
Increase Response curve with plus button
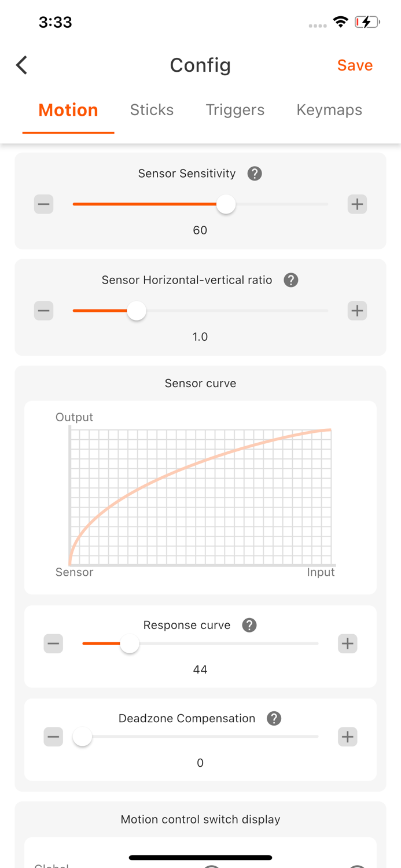tap(347, 643)
